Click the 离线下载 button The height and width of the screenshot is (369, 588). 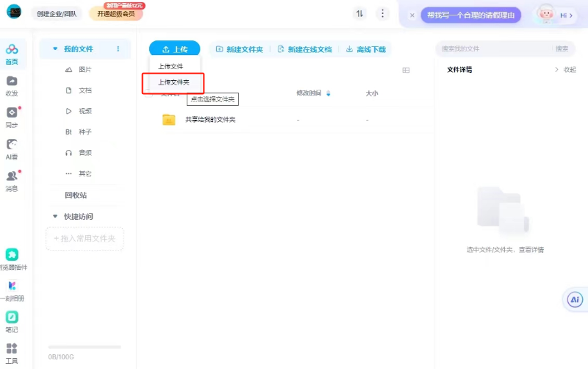[x=365, y=49]
